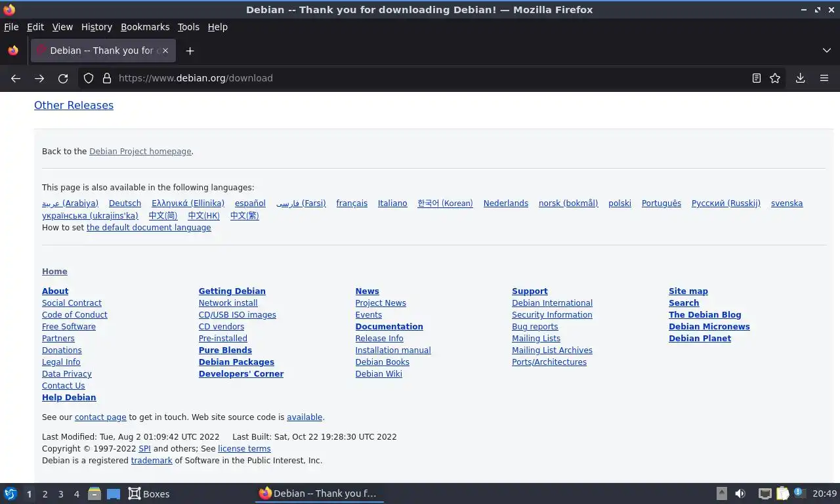This screenshot has height=504, width=840.
Task: Open the trademark link
Action: tap(152, 461)
